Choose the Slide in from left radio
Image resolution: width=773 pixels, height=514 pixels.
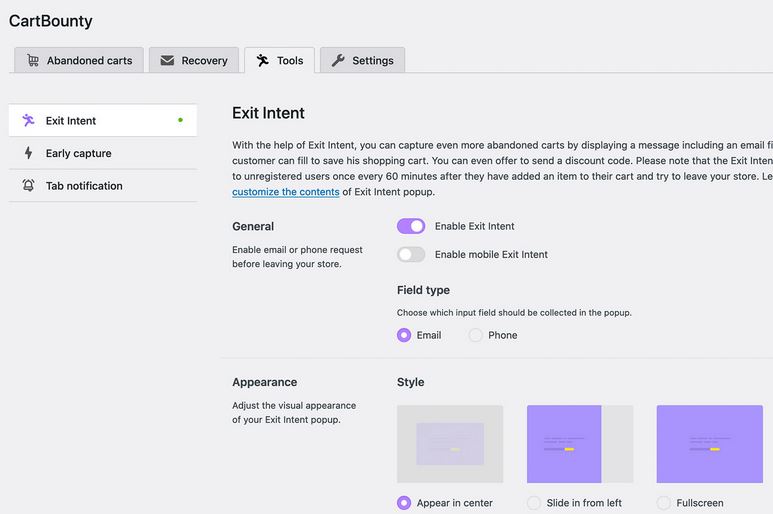click(x=533, y=503)
